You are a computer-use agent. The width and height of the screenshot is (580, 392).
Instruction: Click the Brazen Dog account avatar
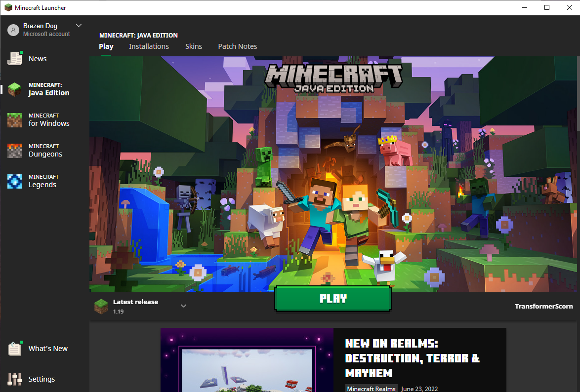13,30
